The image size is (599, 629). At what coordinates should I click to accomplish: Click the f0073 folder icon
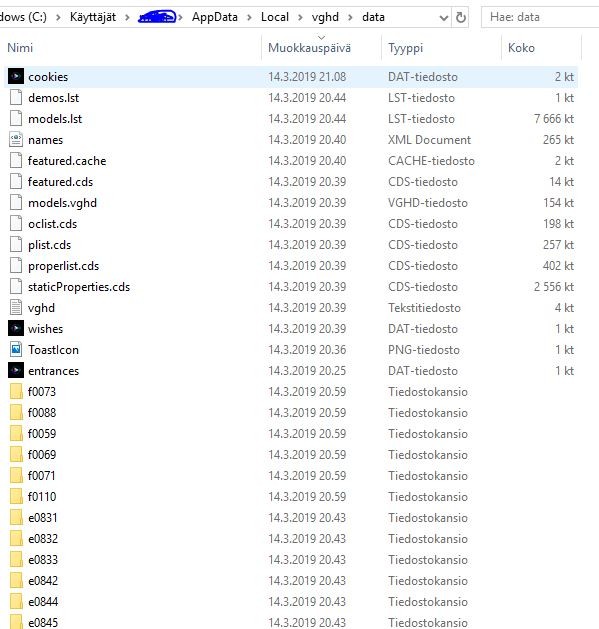pos(16,392)
